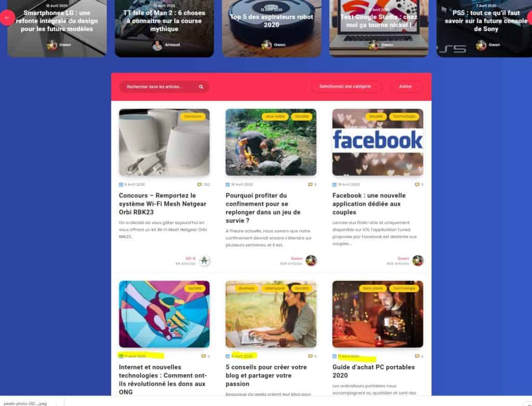Open 'Pourquoi profiter du confinement' article title
Image resolution: width=532 pixels, height=406 pixels.
pyautogui.click(x=263, y=208)
